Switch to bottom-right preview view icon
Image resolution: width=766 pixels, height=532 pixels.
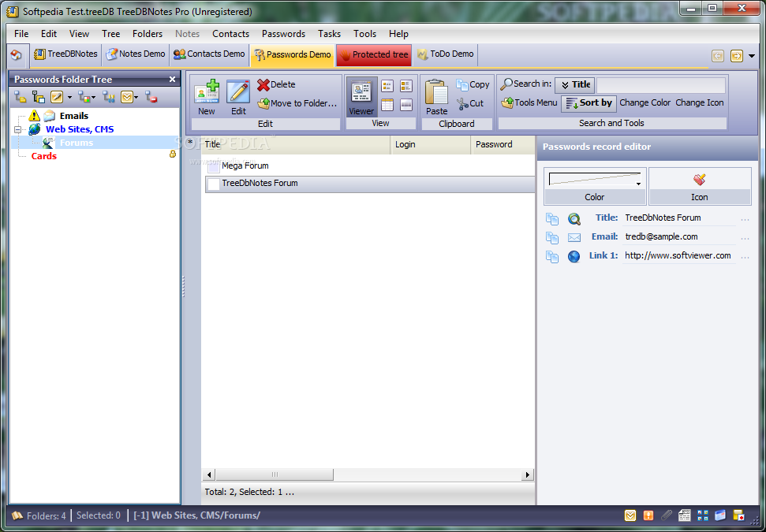point(406,105)
